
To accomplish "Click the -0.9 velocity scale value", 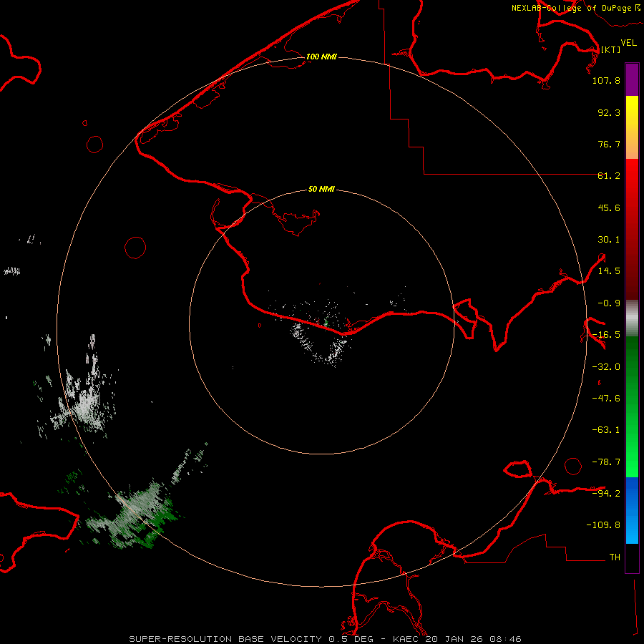I will click(x=609, y=303).
